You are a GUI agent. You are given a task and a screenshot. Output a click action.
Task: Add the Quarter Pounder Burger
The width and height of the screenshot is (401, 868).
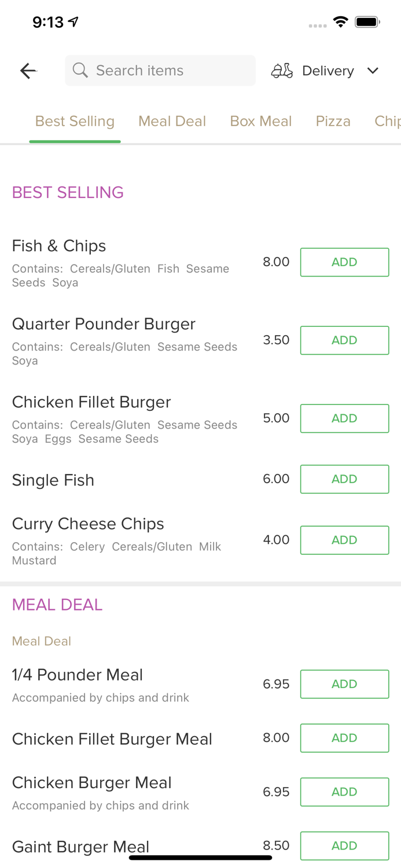tap(344, 340)
